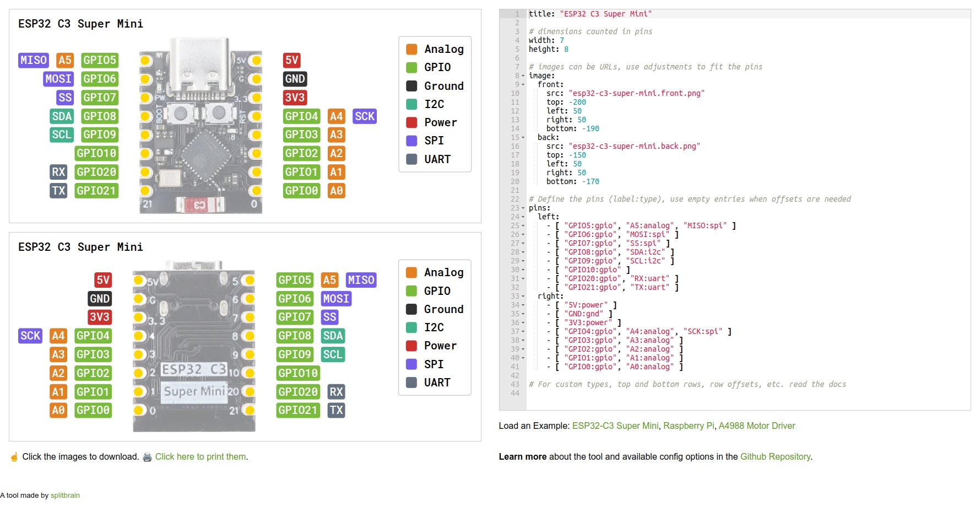Screen dimensions: 980x506
Task: Click the GPIO21 label in the back pinout
Action: tap(298, 410)
